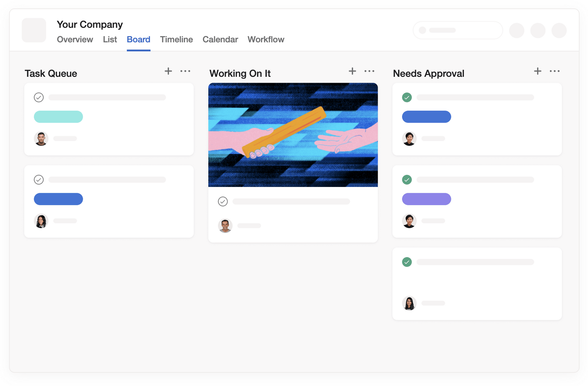Viewport: 588px width, 386px height.
Task: Click the first profile avatar circle top right
Action: (517, 30)
